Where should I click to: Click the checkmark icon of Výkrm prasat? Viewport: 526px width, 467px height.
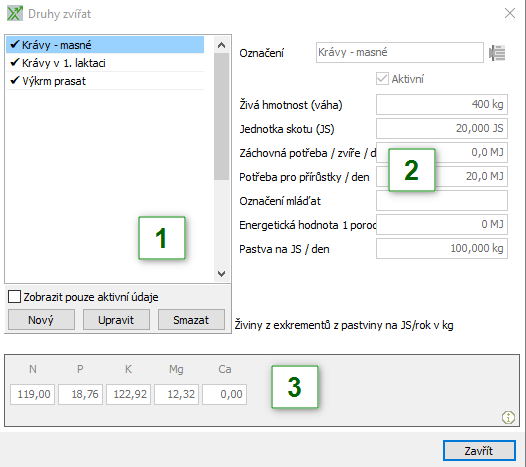(15, 81)
